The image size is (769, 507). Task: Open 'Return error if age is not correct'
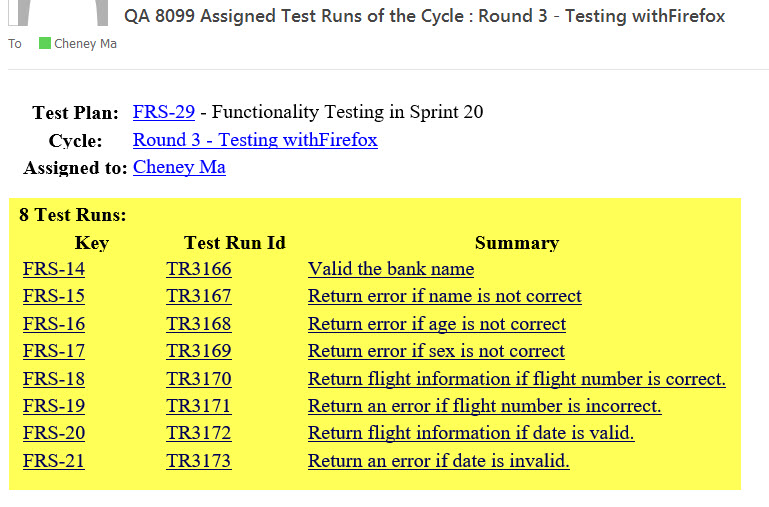pos(436,324)
